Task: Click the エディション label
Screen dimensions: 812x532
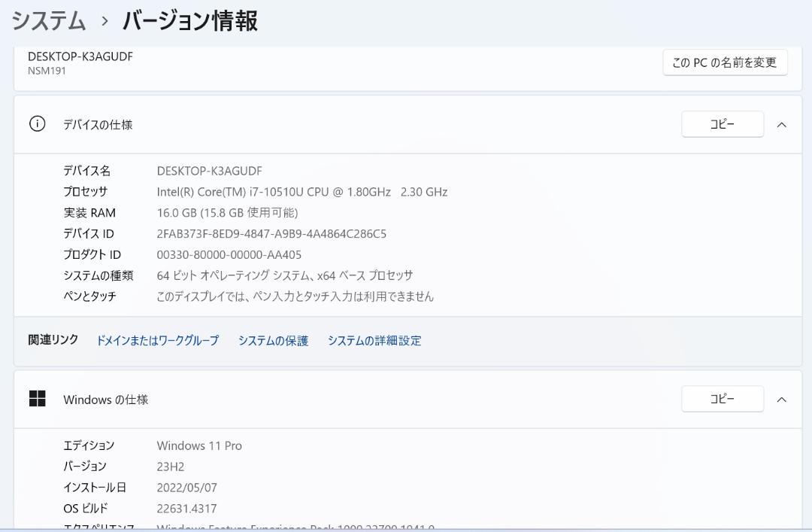Action: (x=89, y=445)
